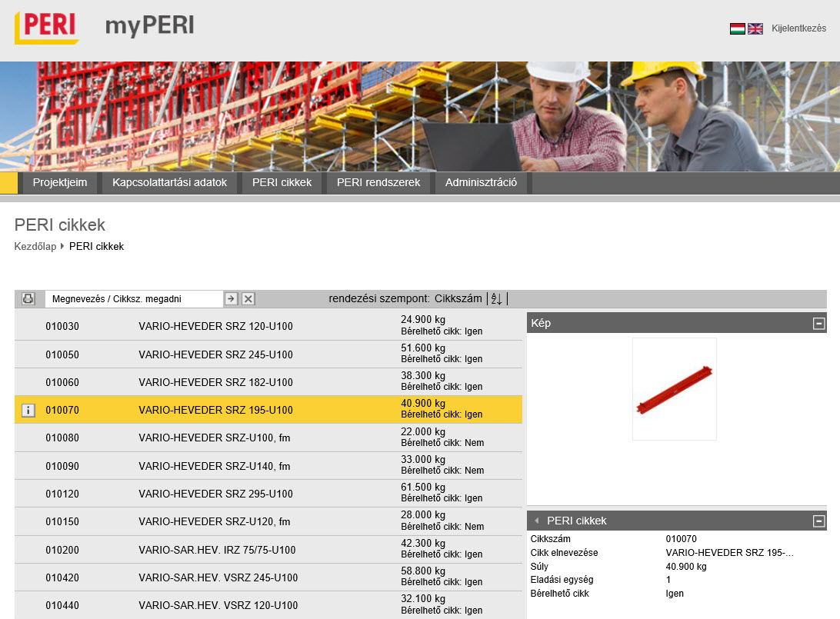This screenshot has width=840, height=619.
Task: Open the PERI rendszerek menu
Action: (x=378, y=182)
